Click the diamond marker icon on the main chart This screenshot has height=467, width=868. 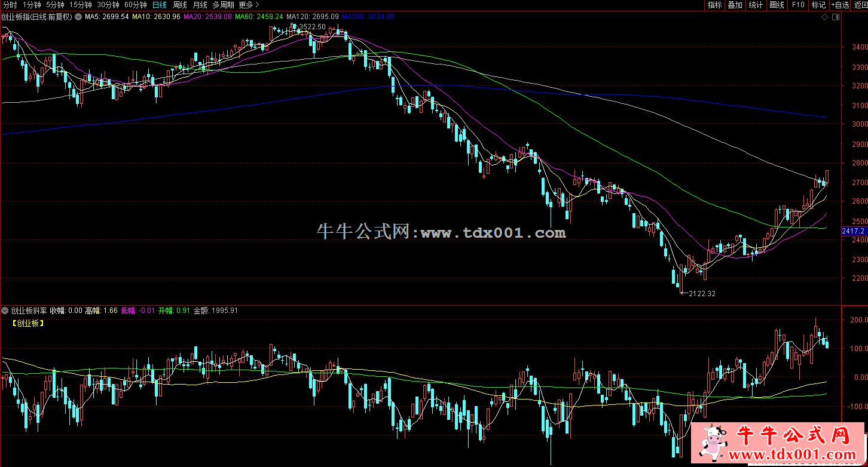coord(825,17)
